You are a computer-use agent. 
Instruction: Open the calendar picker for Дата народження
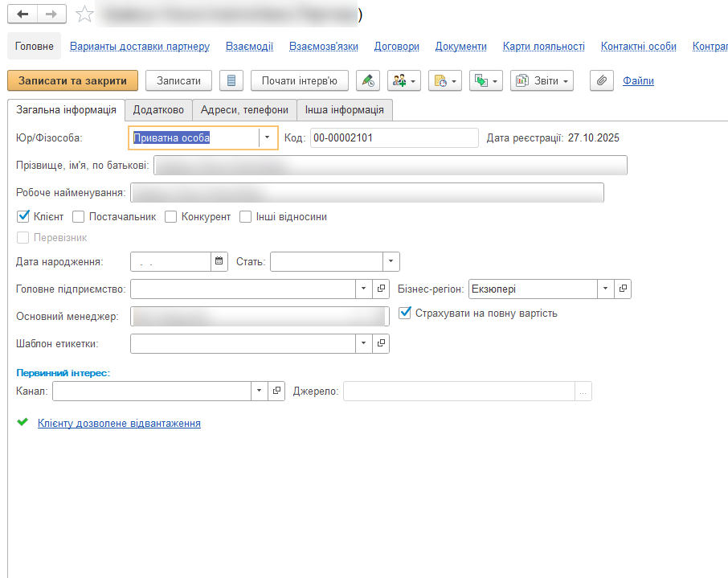[x=219, y=261]
